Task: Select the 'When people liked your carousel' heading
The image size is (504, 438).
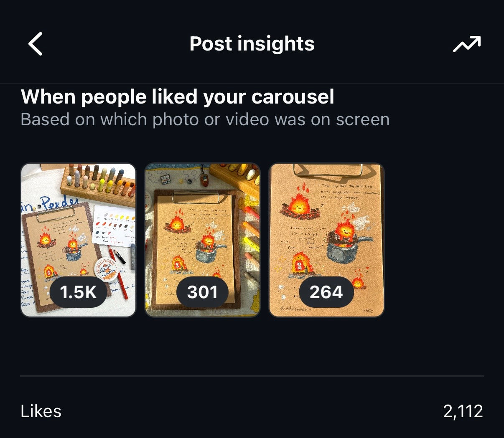Action: 177,97
